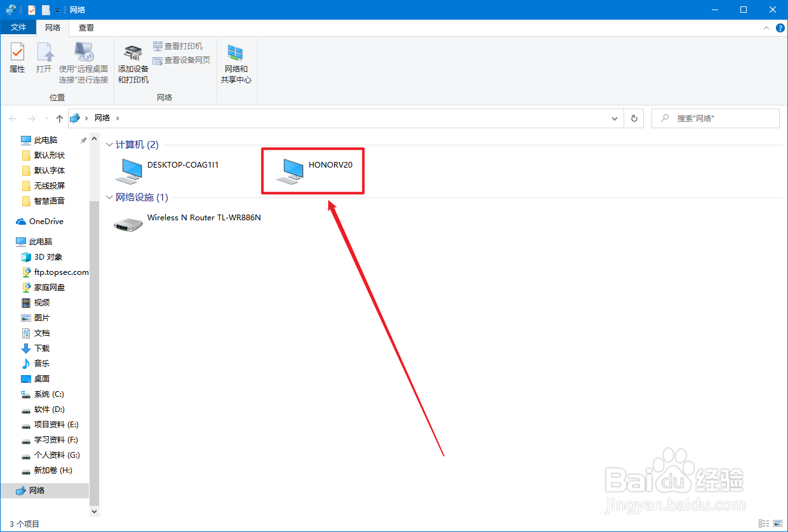
Task: Click navigation pane scrollbar down arrow
Action: 95,511
